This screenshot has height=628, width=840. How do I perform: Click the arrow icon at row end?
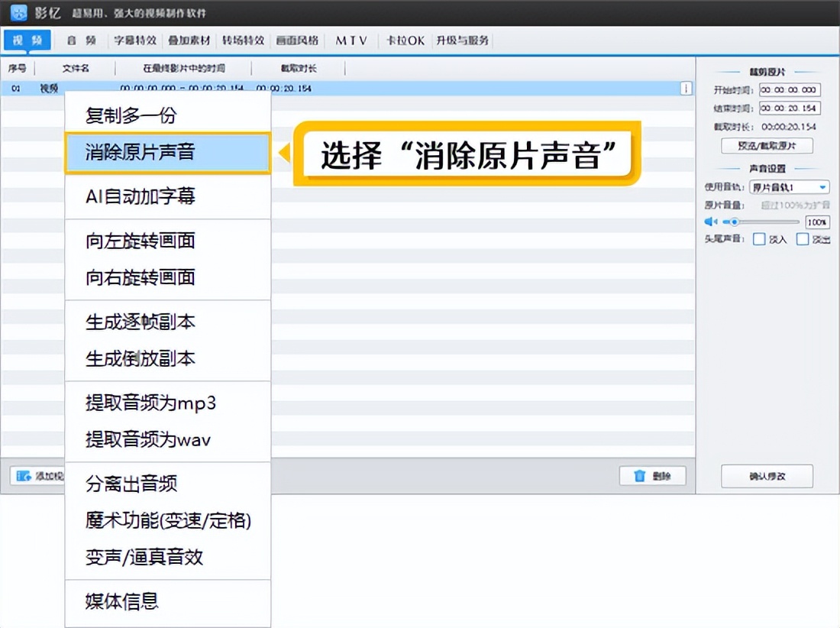click(686, 89)
